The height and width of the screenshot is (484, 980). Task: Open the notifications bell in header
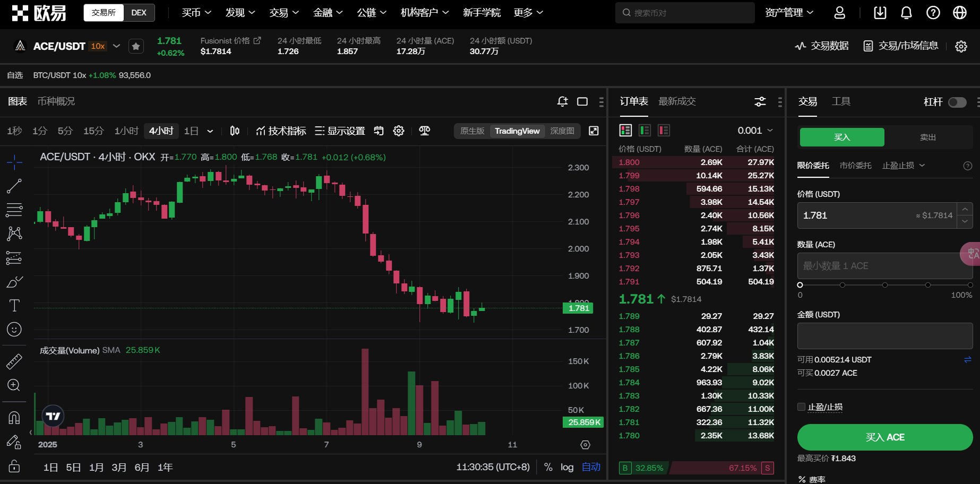[906, 13]
